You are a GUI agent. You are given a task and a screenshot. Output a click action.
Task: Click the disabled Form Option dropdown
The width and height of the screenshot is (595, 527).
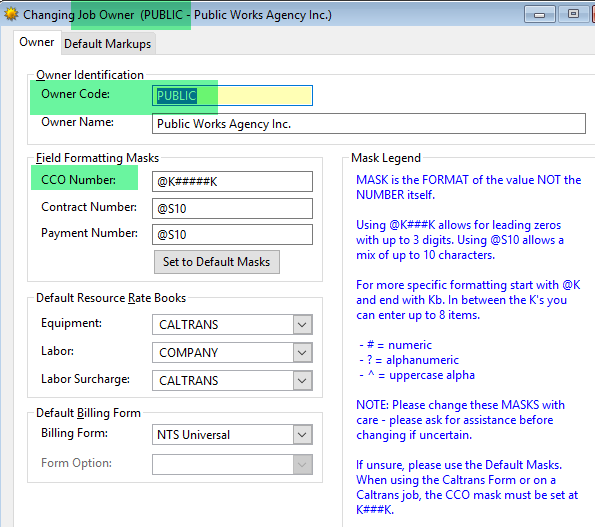tap(232, 464)
